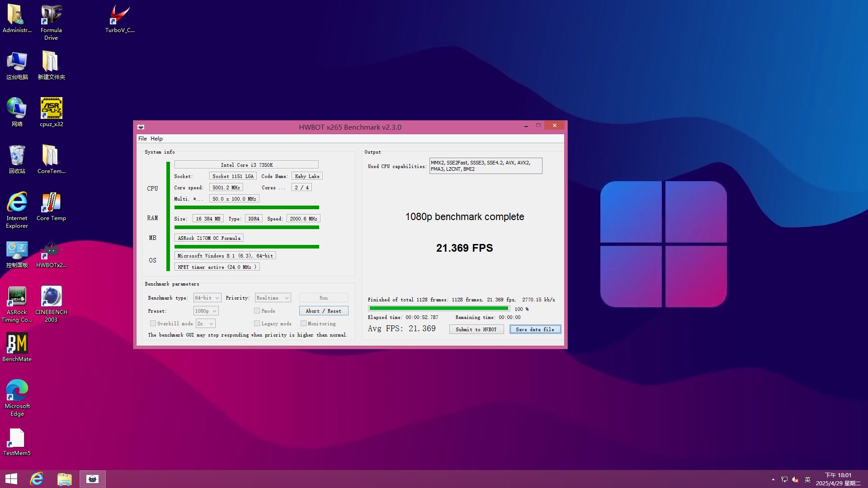Open the Help menu
Screen dimensions: 868x488
(156, 139)
